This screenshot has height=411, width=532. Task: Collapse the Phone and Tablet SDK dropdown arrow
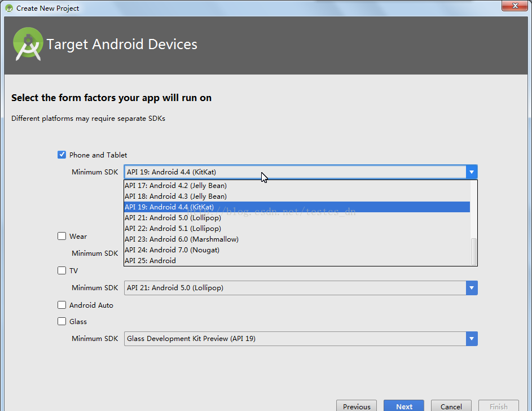[x=472, y=172]
